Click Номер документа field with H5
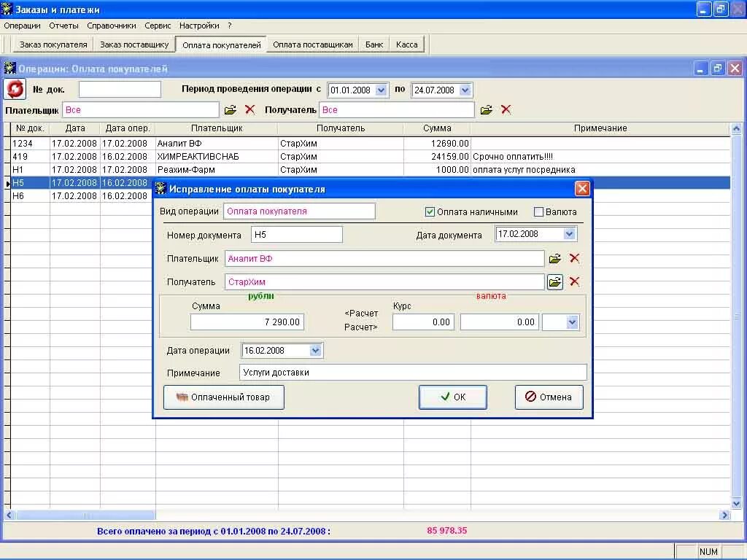 click(297, 234)
